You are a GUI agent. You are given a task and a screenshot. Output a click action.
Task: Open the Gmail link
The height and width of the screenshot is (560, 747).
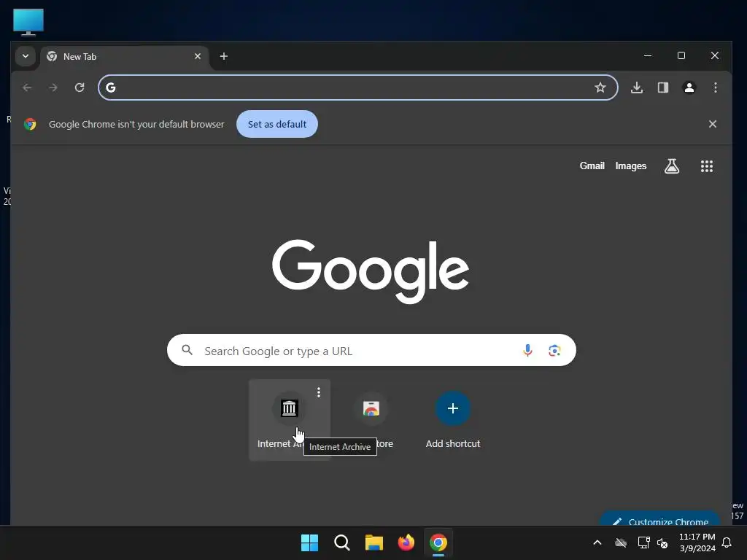pyautogui.click(x=592, y=166)
